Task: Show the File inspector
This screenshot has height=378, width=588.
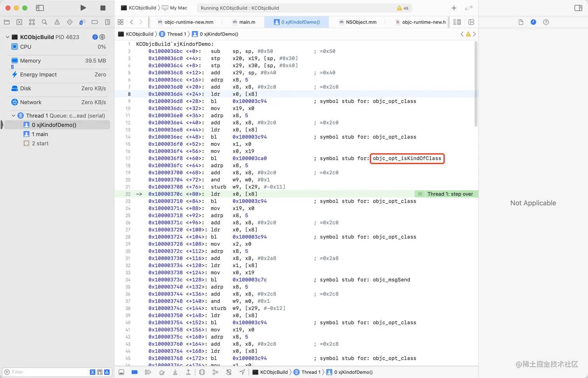Action: pos(521,22)
